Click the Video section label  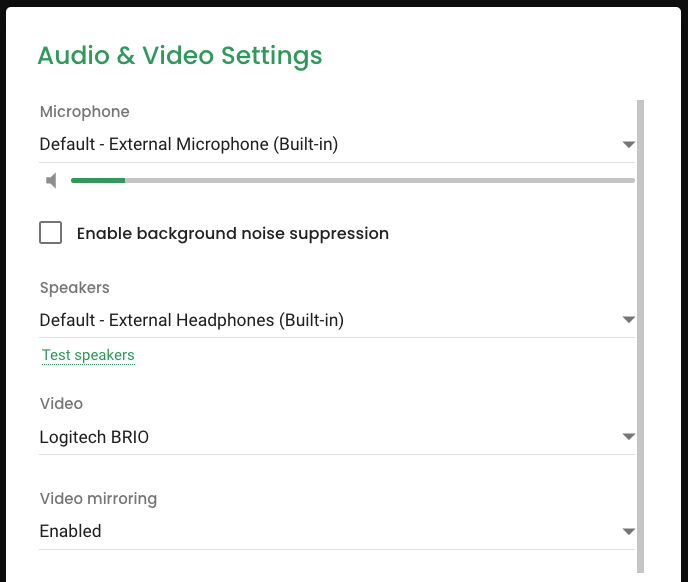coord(61,404)
